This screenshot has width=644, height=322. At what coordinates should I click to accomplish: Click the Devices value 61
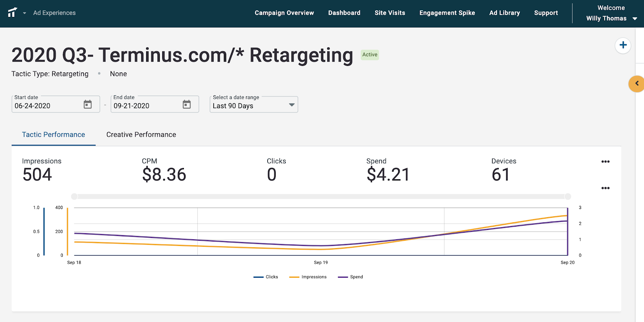click(x=501, y=175)
